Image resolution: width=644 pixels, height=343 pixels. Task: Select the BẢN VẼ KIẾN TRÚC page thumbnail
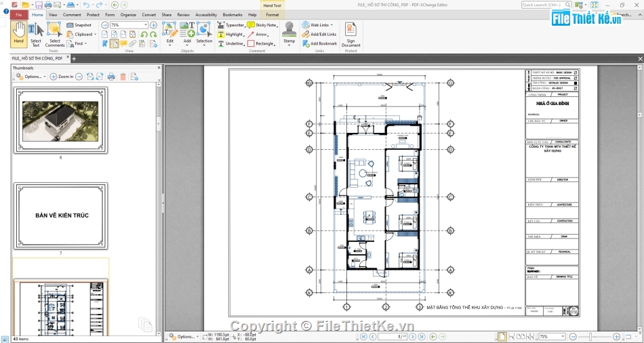pyautogui.click(x=61, y=216)
